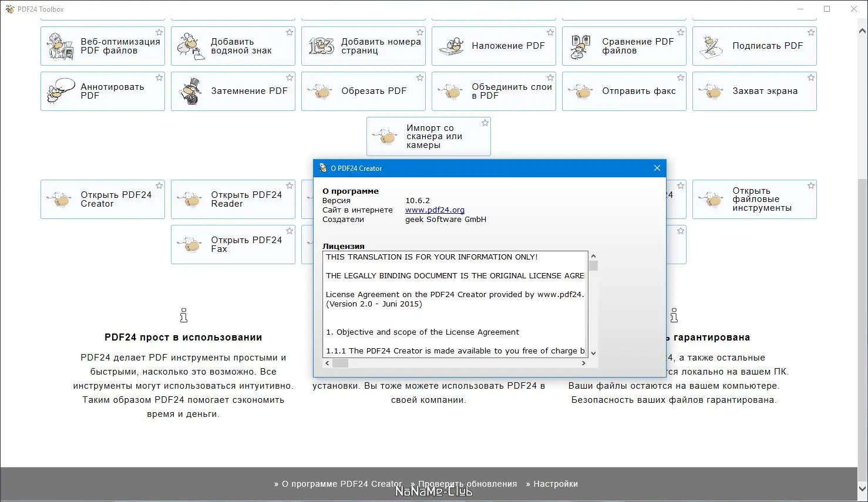The image size is (868, 502).
Task: Toggle favorite star on Отправить факс
Action: (x=681, y=78)
